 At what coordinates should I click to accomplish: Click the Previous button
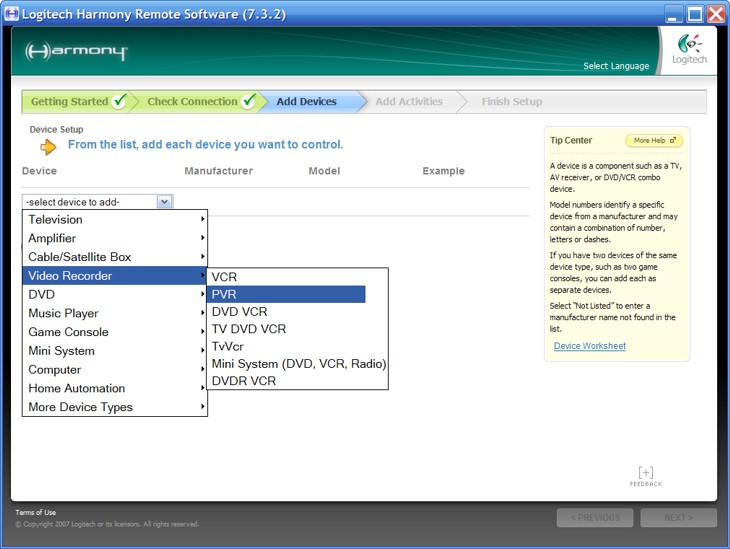click(595, 517)
